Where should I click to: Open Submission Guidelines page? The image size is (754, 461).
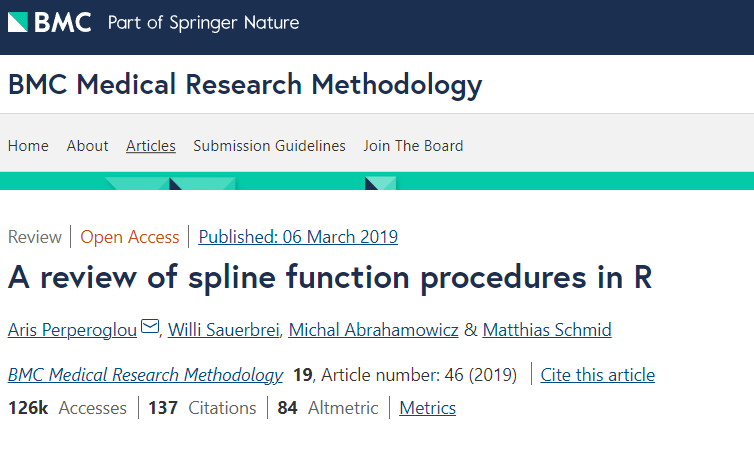tap(269, 146)
